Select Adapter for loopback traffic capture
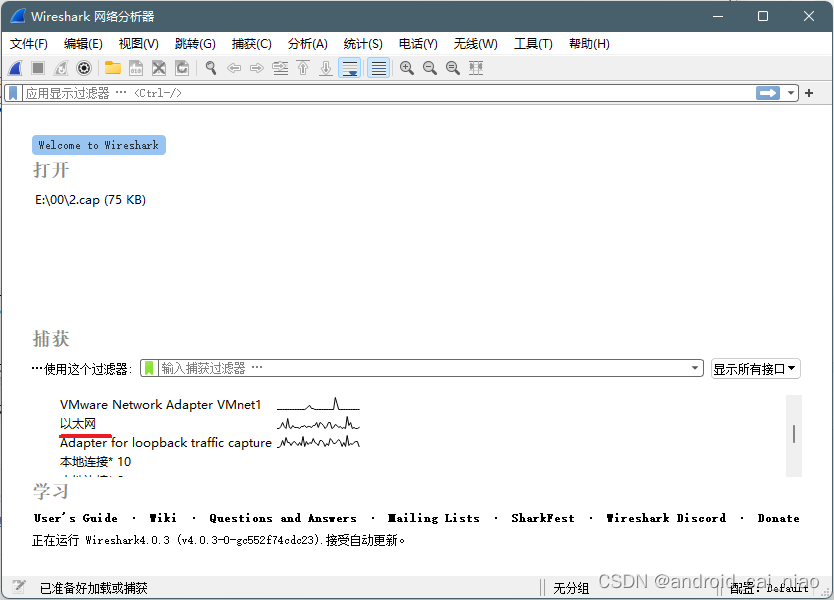The height and width of the screenshot is (600, 834). (x=165, y=443)
